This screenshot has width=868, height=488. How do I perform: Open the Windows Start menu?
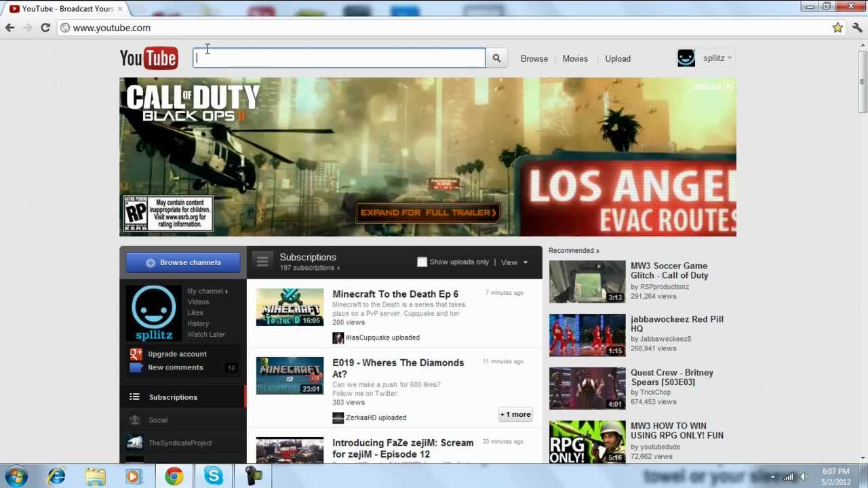click(x=16, y=476)
